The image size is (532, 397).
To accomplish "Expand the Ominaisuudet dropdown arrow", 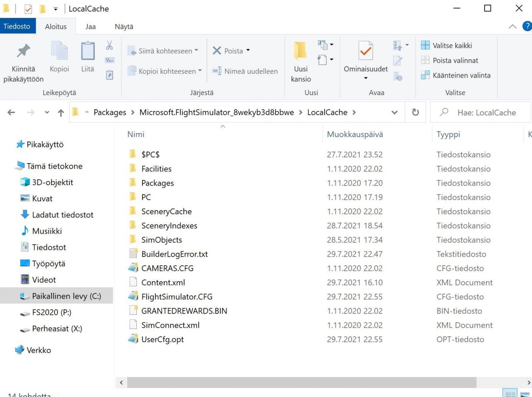I will tap(366, 78).
